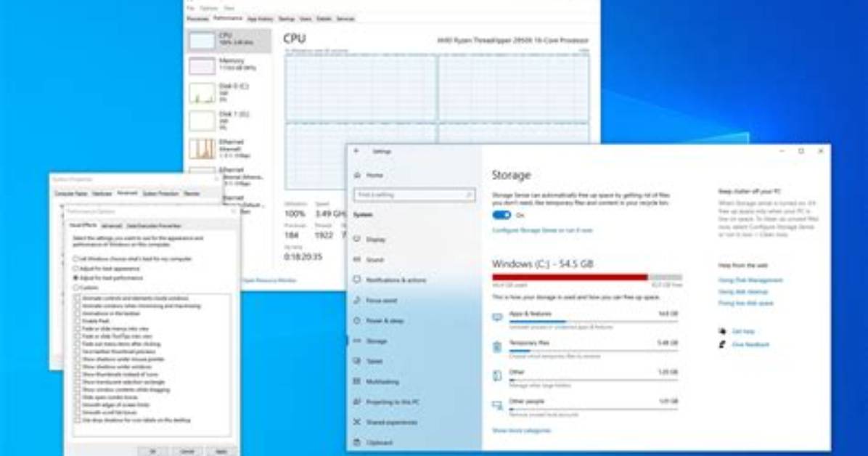Click Cancel in Performance Options dialog
The height and width of the screenshot is (456, 868).
[x=187, y=452]
